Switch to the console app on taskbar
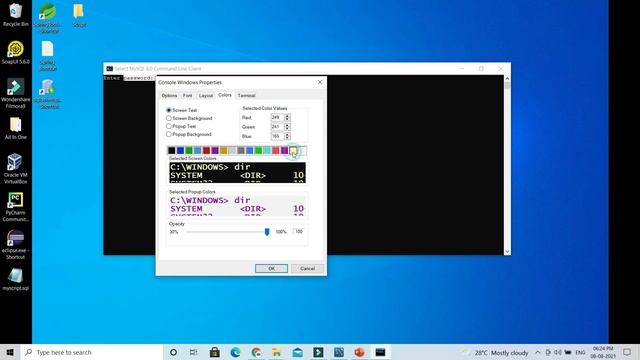The height and width of the screenshot is (360, 640). (x=380, y=352)
